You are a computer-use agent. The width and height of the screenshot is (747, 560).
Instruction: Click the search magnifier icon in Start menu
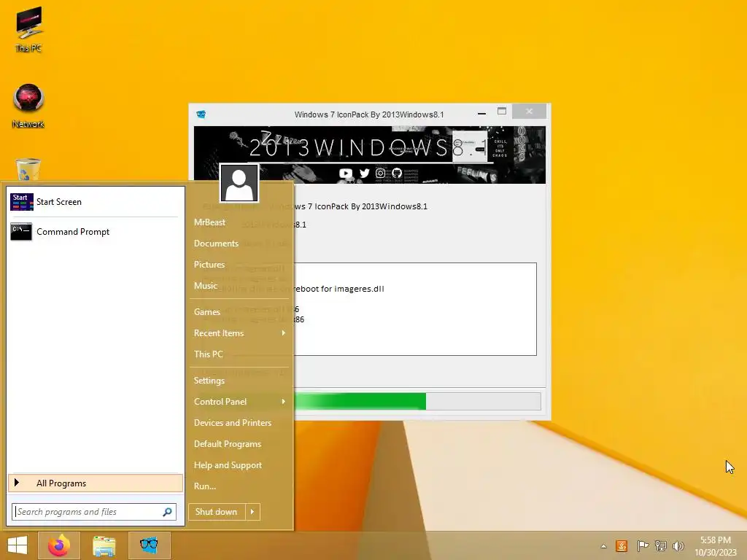tap(167, 512)
